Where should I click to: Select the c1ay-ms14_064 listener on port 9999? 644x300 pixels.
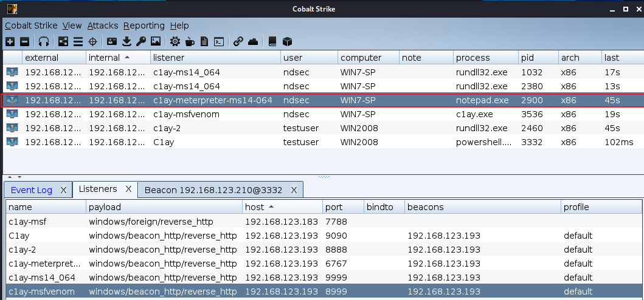[x=324, y=278]
